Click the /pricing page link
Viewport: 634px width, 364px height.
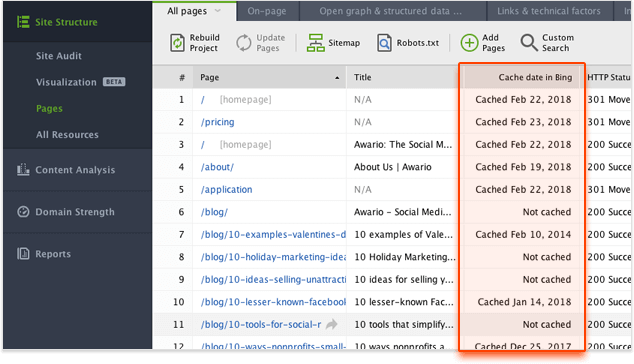pos(218,122)
